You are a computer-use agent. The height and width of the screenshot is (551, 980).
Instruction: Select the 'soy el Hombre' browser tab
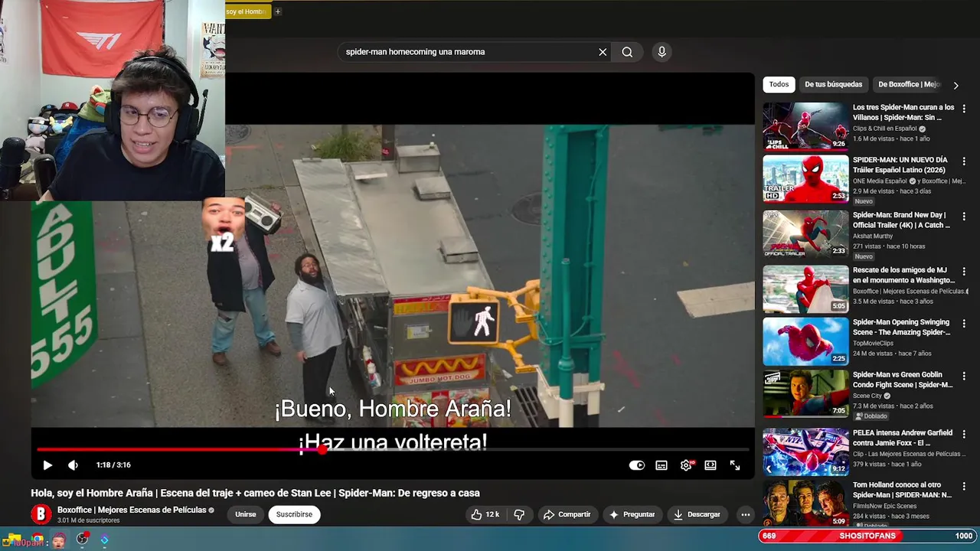[x=247, y=11]
